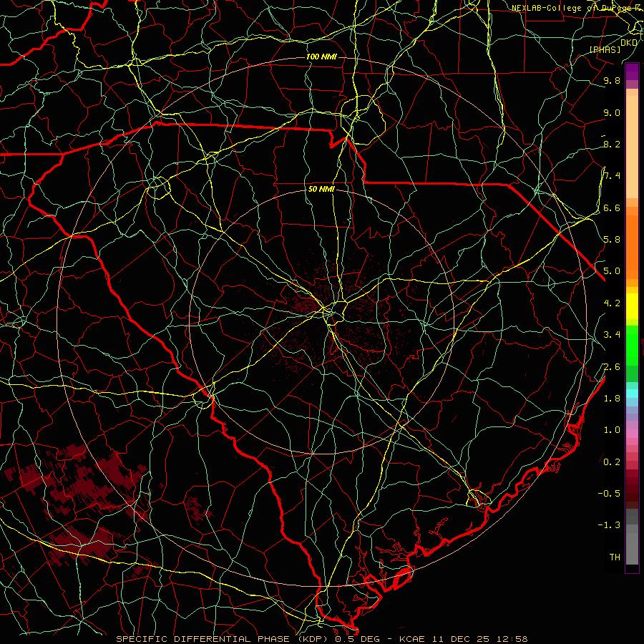
Task: Click the 7.4 value on color scale
Action: click(612, 176)
